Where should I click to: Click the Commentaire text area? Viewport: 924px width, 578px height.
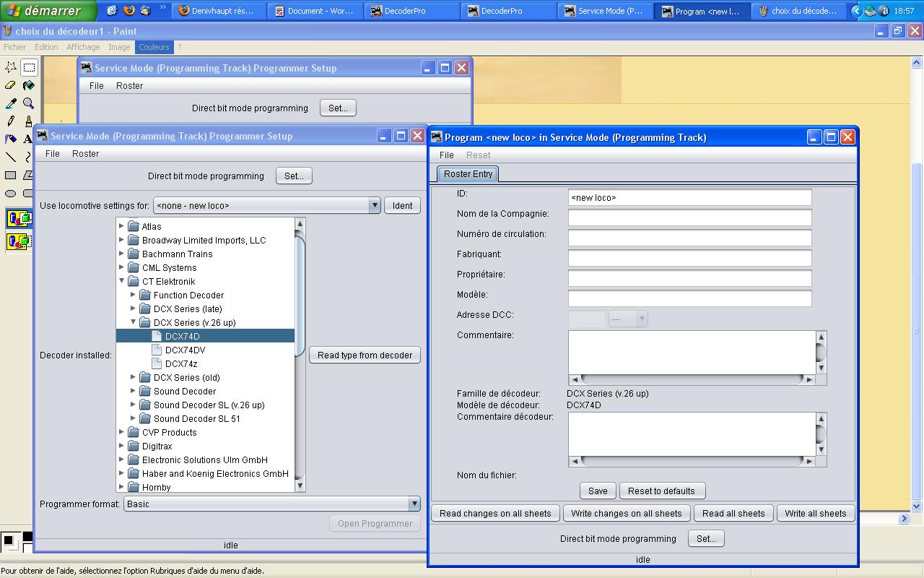692,352
